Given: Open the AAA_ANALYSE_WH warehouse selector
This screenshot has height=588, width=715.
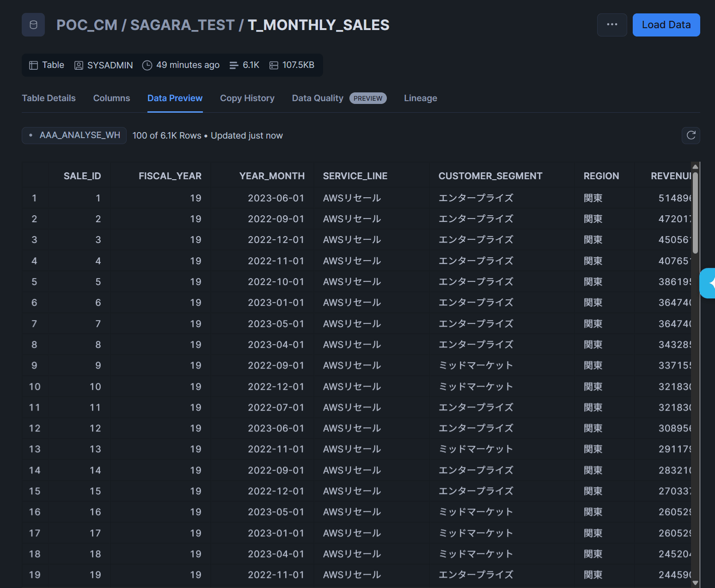Looking at the screenshot, I should pyautogui.click(x=74, y=135).
